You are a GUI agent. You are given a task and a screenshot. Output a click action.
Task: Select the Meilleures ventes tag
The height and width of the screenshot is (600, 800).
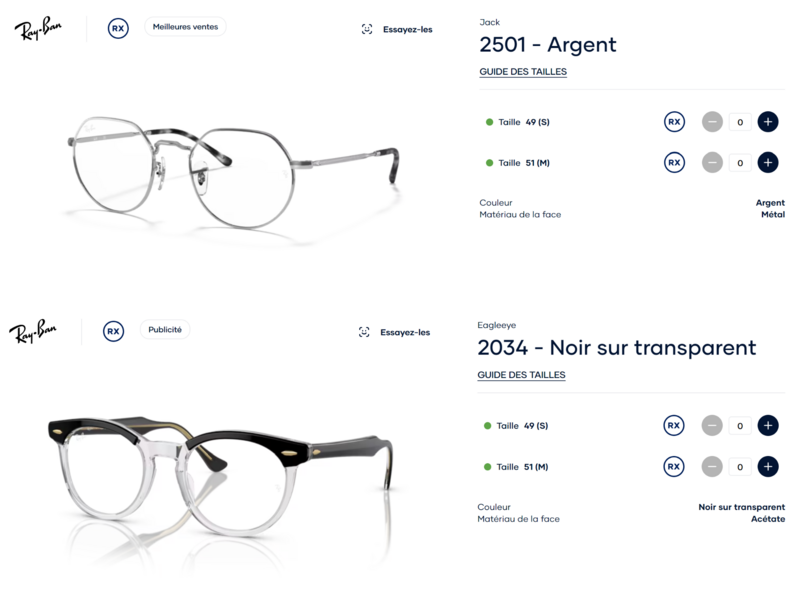(x=185, y=27)
